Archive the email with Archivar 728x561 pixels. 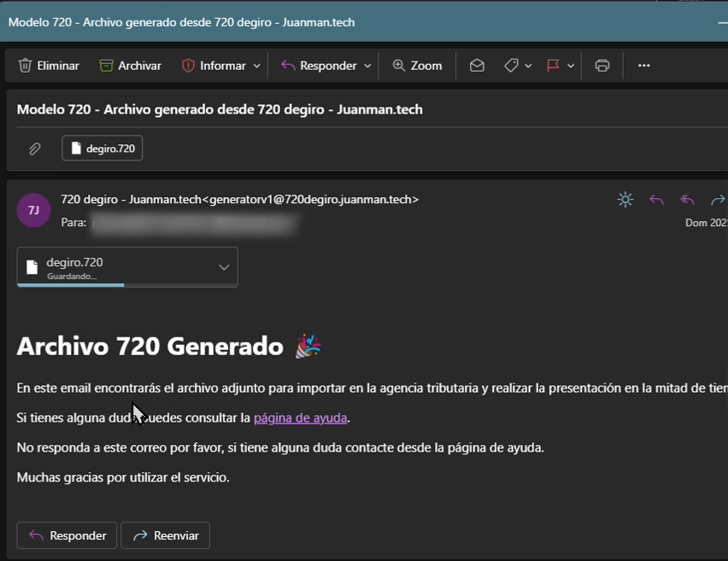(130, 66)
